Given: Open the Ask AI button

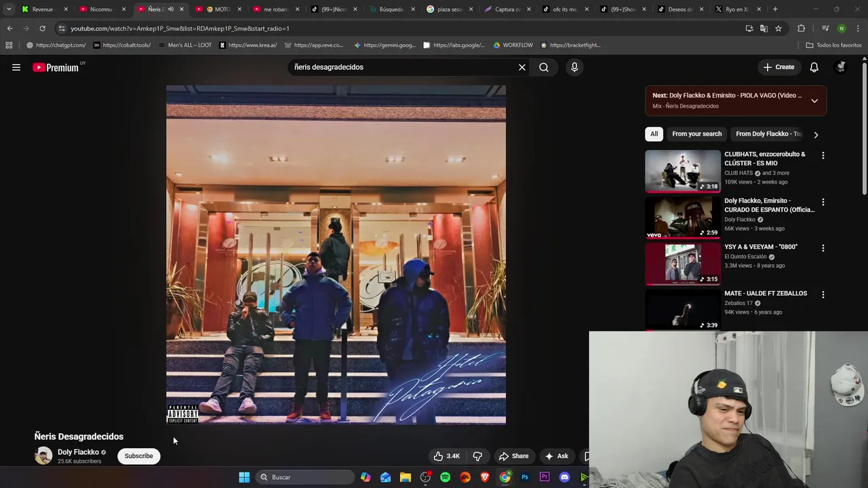Looking at the screenshot, I should 557,456.
